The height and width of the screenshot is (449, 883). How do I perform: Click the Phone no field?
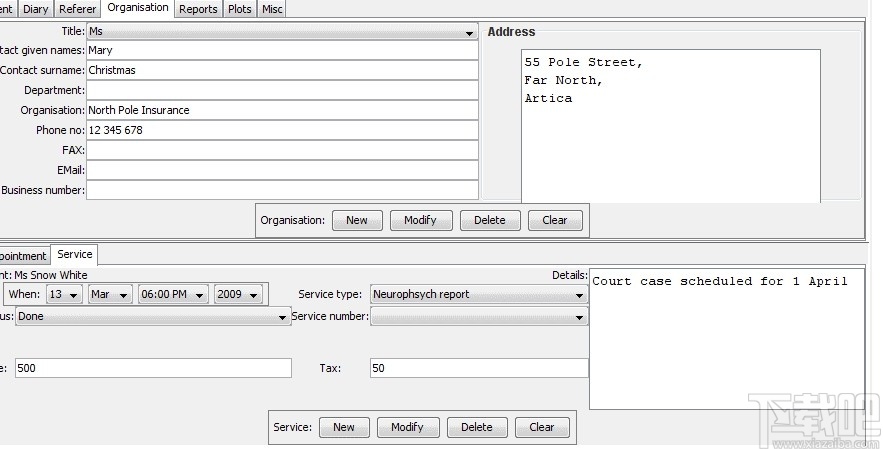pyautogui.click(x=282, y=130)
